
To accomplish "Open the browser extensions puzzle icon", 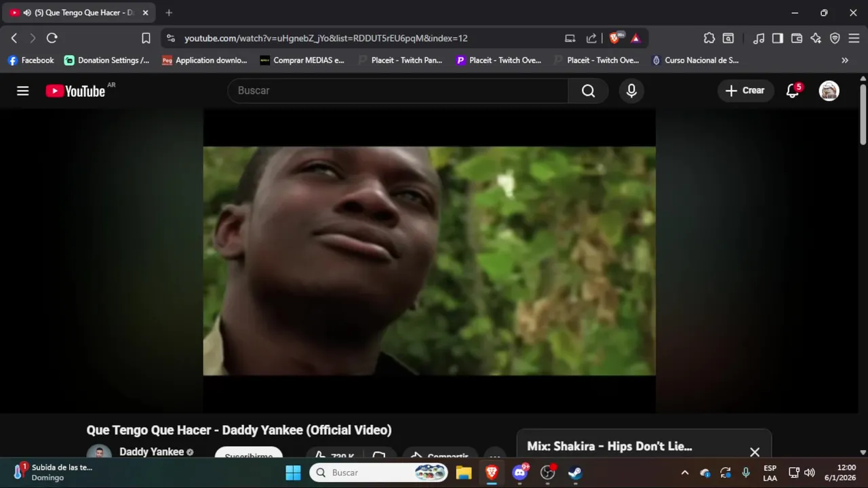I will (x=709, y=38).
